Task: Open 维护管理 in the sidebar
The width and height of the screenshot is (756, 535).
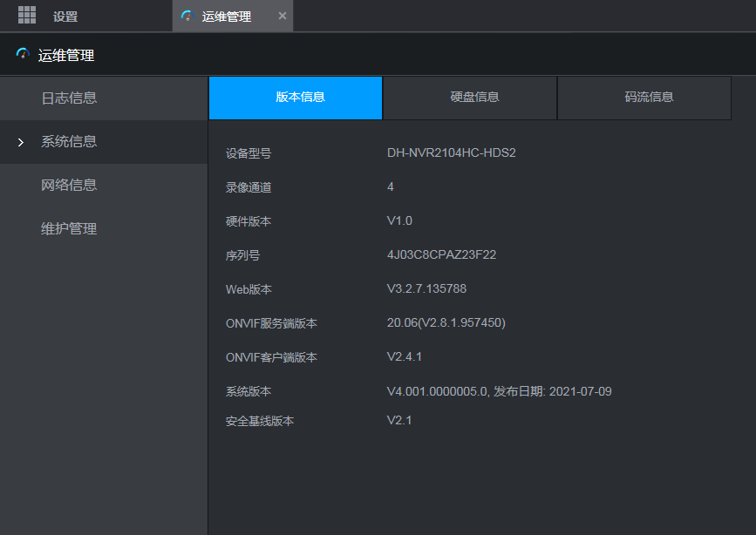Action: point(69,229)
